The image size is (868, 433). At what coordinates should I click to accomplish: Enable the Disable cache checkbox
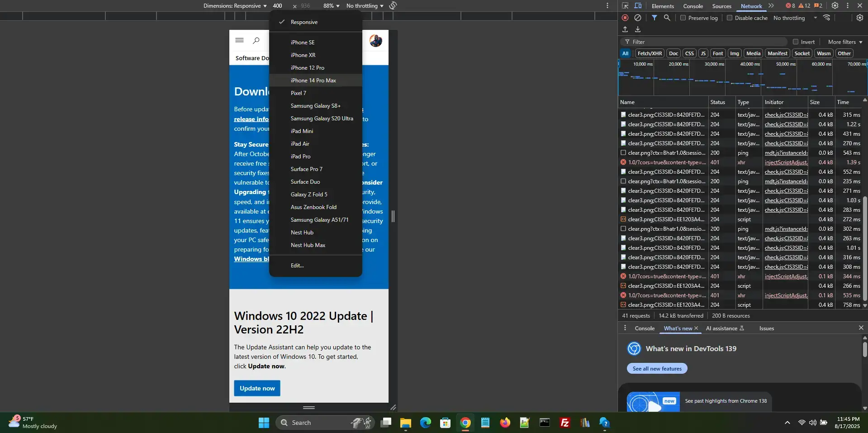pyautogui.click(x=730, y=18)
